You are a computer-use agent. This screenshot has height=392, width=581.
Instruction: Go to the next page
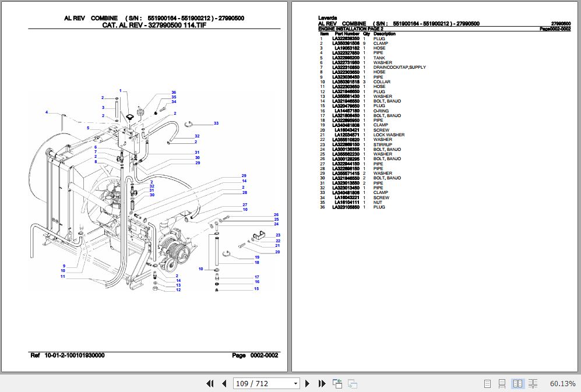pyautogui.click(x=307, y=384)
